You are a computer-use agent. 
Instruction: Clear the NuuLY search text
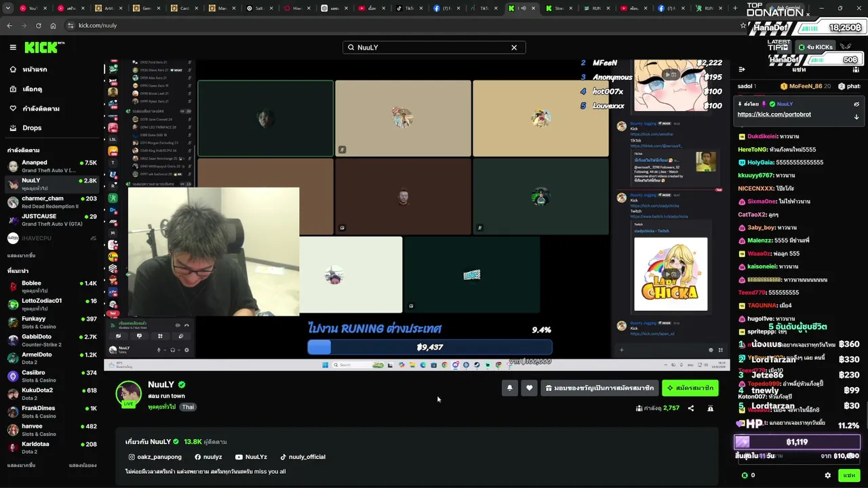[x=514, y=47]
